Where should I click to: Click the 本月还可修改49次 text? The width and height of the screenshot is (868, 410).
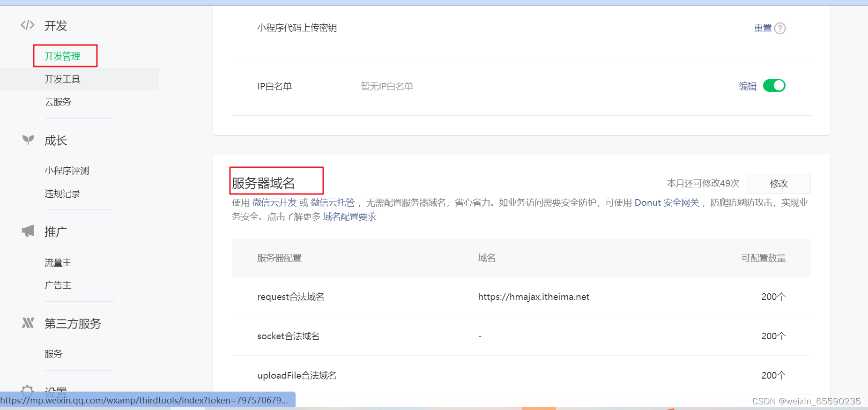pos(703,183)
